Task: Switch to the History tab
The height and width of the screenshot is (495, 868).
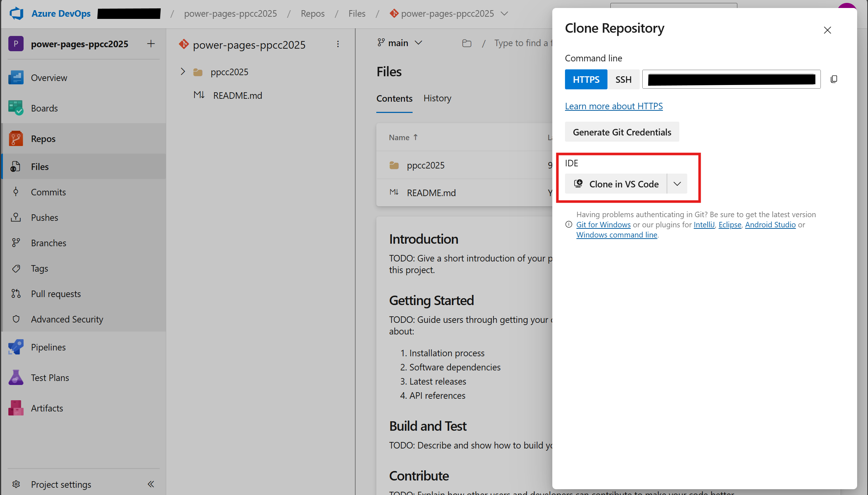Action: click(437, 98)
